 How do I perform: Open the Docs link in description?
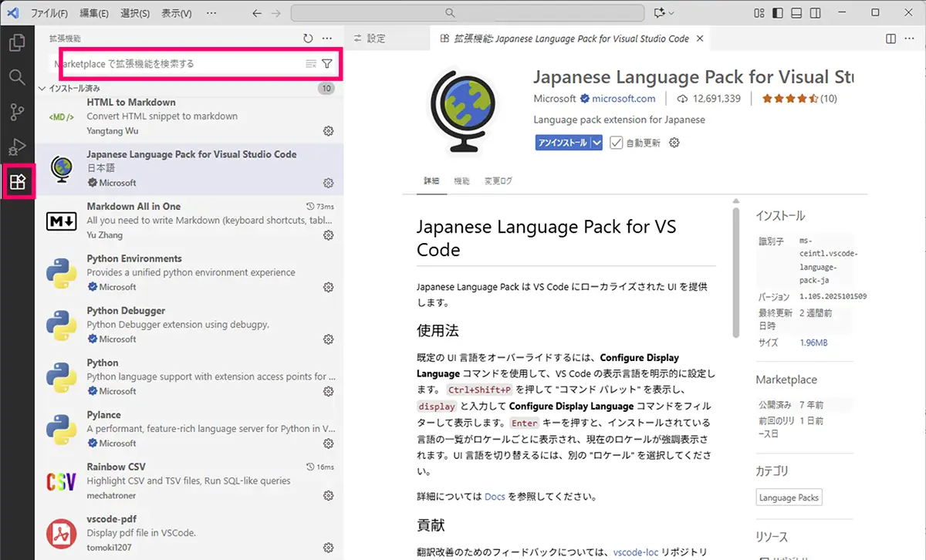tap(495, 497)
